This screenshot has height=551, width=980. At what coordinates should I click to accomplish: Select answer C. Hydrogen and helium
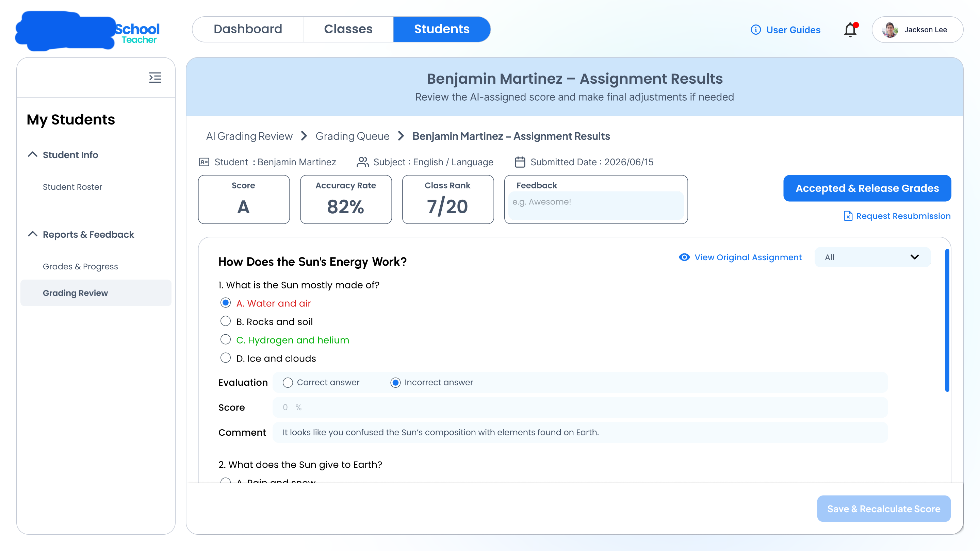pos(226,339)
